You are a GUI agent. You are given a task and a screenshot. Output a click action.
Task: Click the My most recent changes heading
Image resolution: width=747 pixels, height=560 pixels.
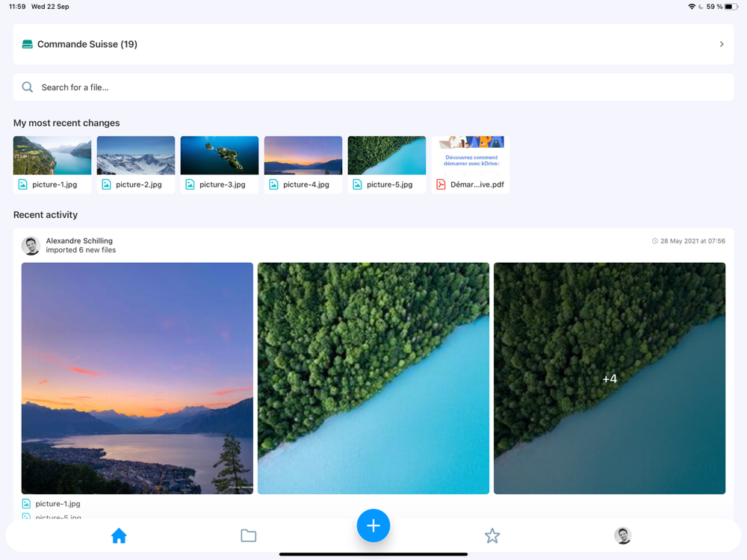click(66, 123)
